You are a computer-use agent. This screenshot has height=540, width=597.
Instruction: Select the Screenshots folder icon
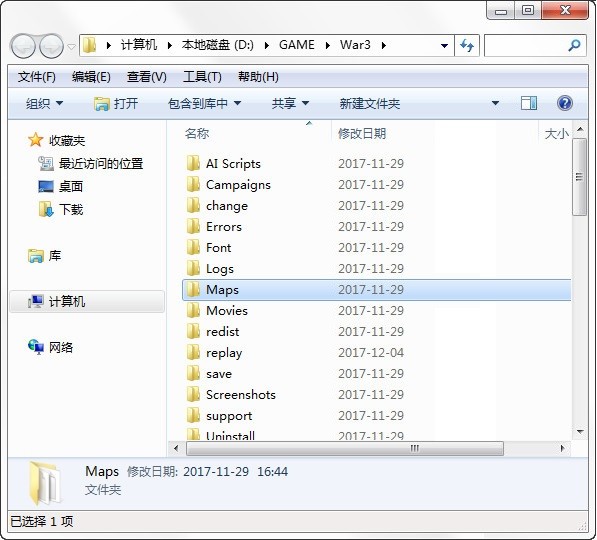tap(193, 395)
